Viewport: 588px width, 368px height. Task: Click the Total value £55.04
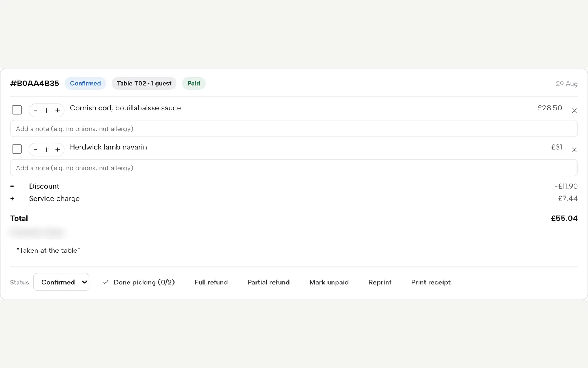(x=564, y=219)
